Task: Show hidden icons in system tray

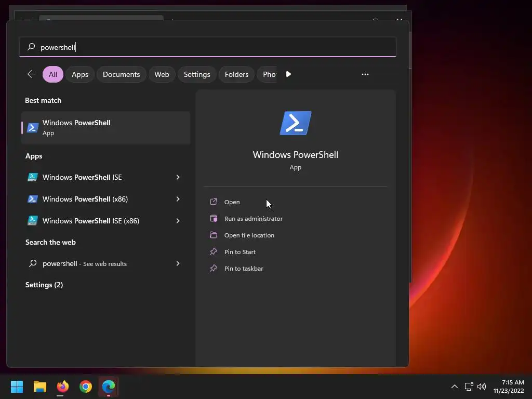Action: (x=454, y=387)
